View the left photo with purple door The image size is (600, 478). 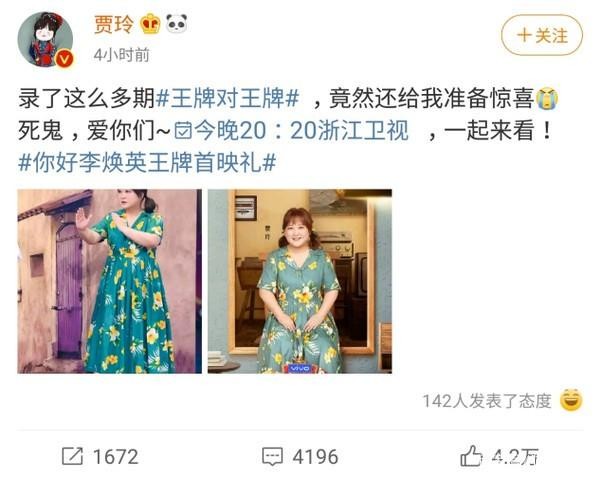coord(109,281)
